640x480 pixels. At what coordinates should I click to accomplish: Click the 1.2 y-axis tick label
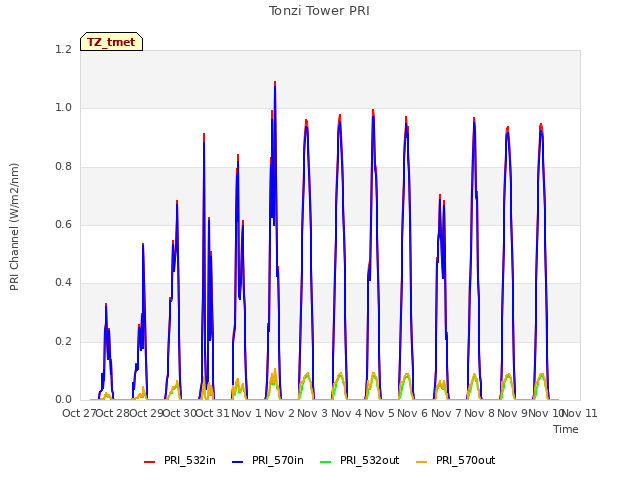63,49
